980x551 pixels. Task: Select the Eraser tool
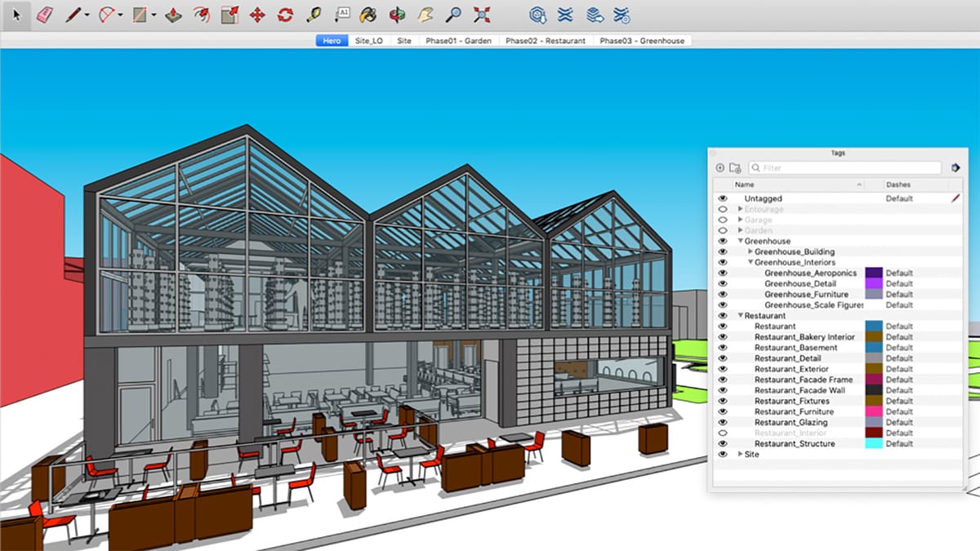pos(43,15)
